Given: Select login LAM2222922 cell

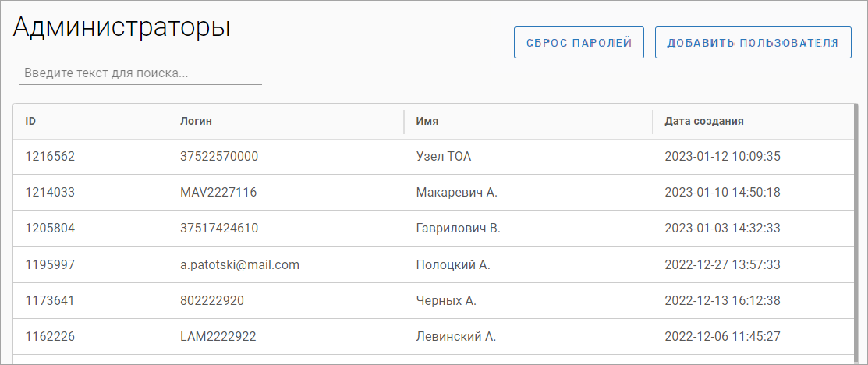Looking at the screenshot, I should tap(218, 337).
